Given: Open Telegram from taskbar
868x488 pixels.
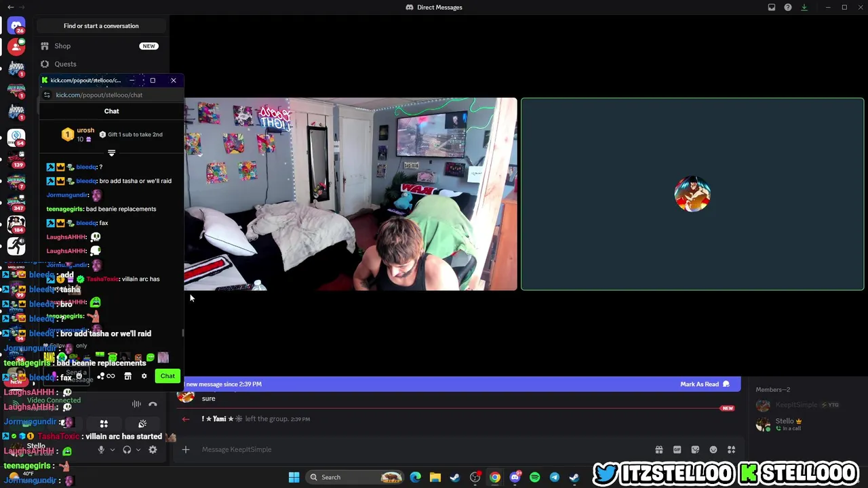Looking at the screenshot, I should pyautogui.click(x=554, y=477).
